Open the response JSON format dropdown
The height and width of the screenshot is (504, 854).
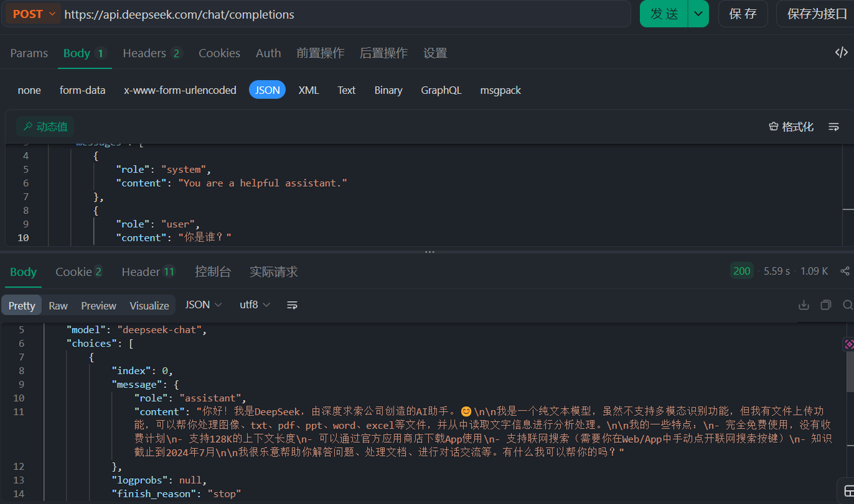click(x=203, y=305)
